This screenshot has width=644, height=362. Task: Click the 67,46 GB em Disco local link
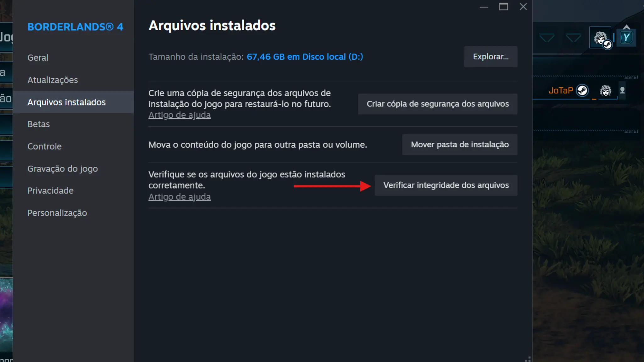click(x=305, y=57)
